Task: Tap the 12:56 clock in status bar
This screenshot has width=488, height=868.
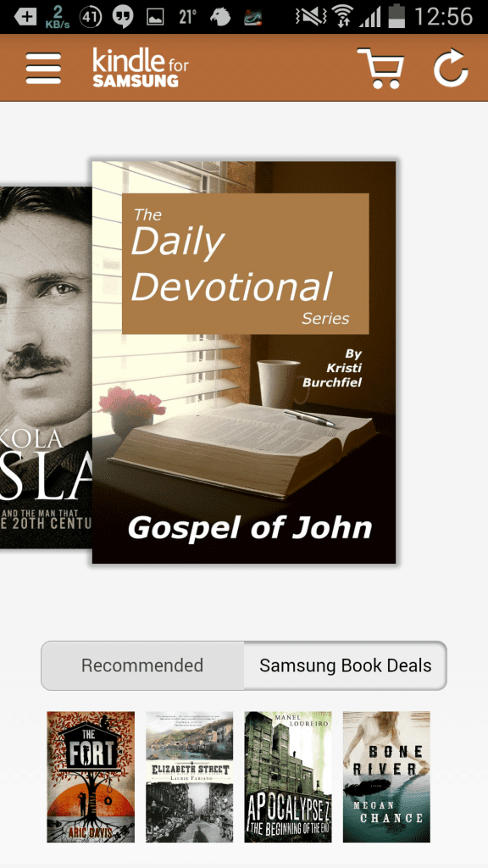Action: click(444, 17)
